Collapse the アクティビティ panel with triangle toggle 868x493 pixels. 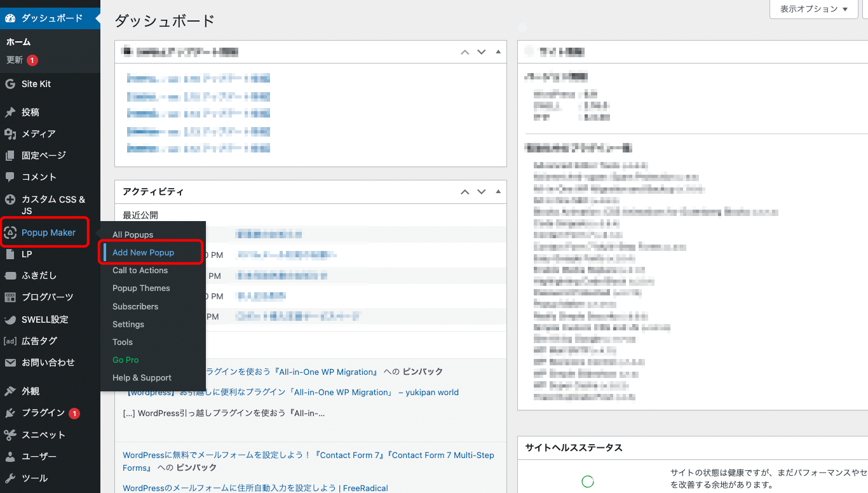(498, 191)
